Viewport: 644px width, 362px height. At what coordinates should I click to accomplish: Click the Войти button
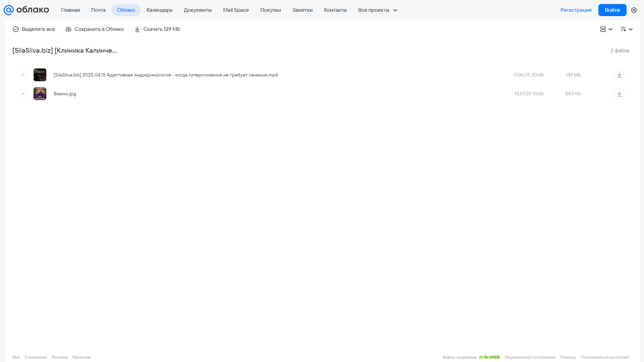click(x=612, y=10)
